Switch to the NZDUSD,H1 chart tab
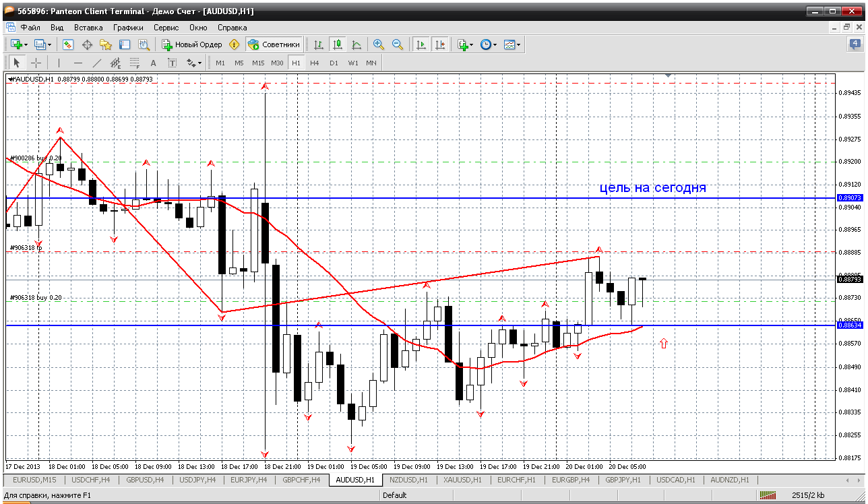The width and height of the screenshot is (868, 504). pyautogui.click(x=408, y=480)
